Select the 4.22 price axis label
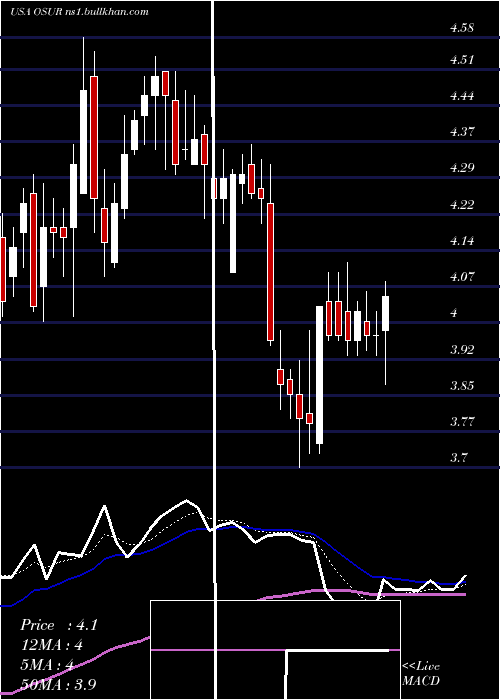500x700 pixels. (462, 205)
